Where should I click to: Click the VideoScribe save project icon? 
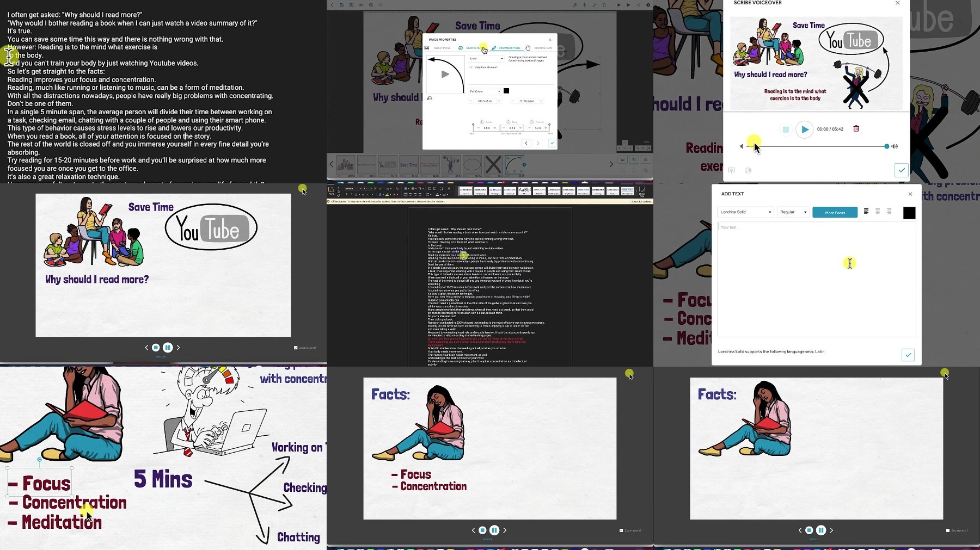(x=341, y=5)
